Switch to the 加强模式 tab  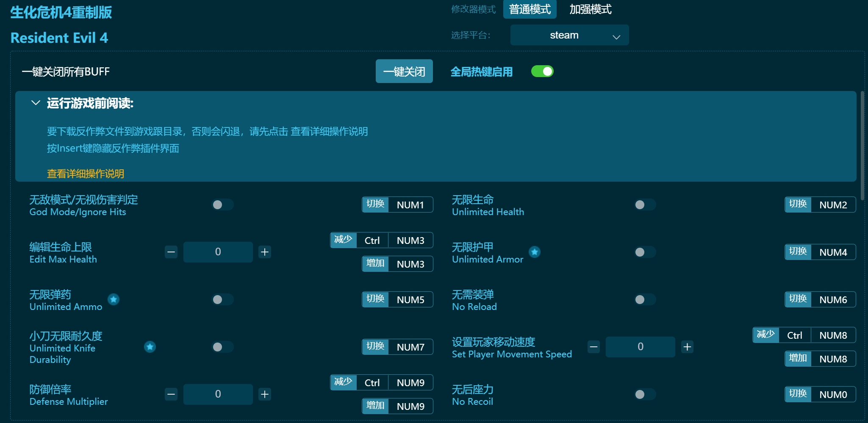(x=590, y=9)
